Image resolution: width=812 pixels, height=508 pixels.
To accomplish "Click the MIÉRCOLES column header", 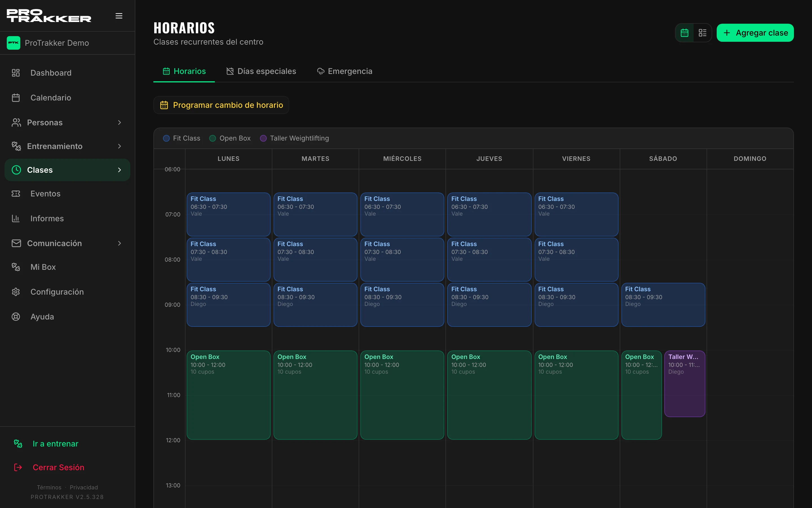I will (402, 159).
